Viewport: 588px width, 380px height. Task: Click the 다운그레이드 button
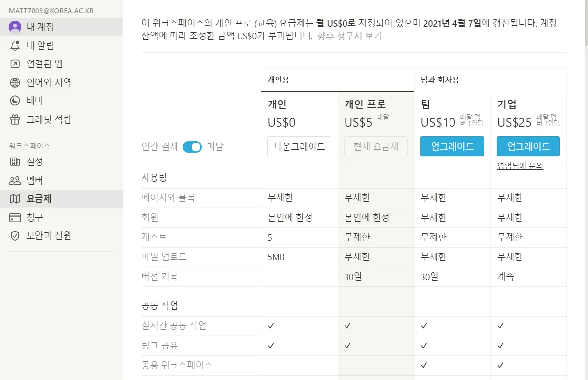coord(299,146)
